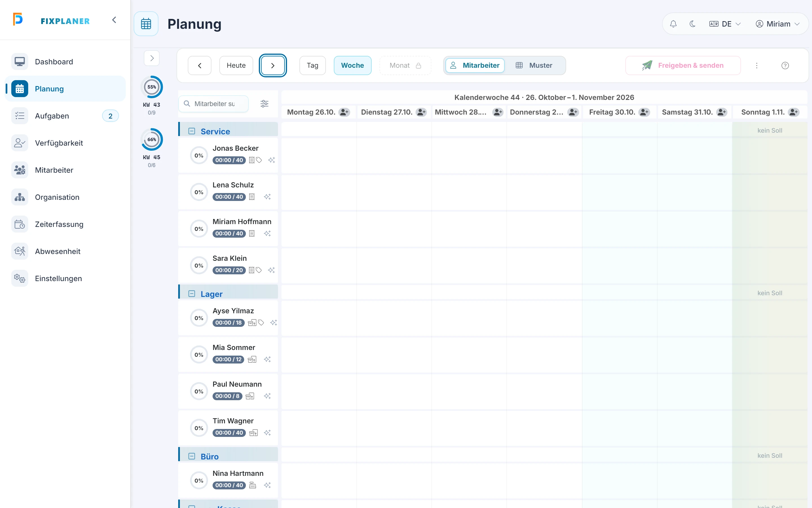The height and width of the screenshot is (508, 812).
Task: Go to previous week arrow
Action: [200, 65]
